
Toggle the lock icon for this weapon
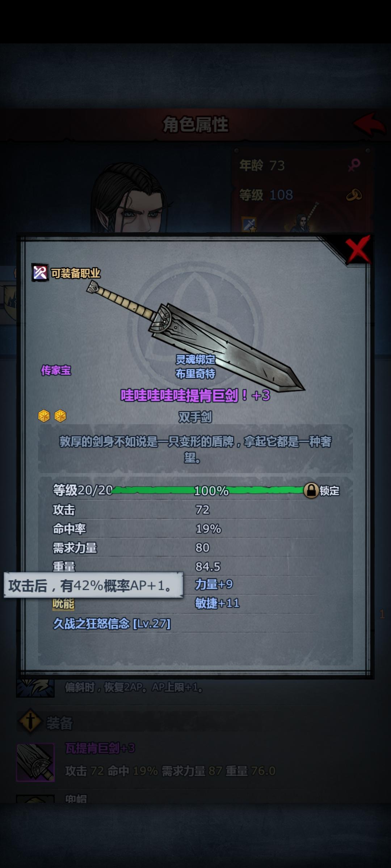coord(311,490)
